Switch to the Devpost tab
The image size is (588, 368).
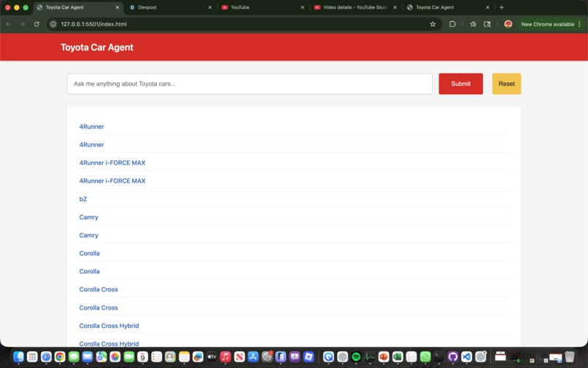pyautogui.click(x=169, y=7)
